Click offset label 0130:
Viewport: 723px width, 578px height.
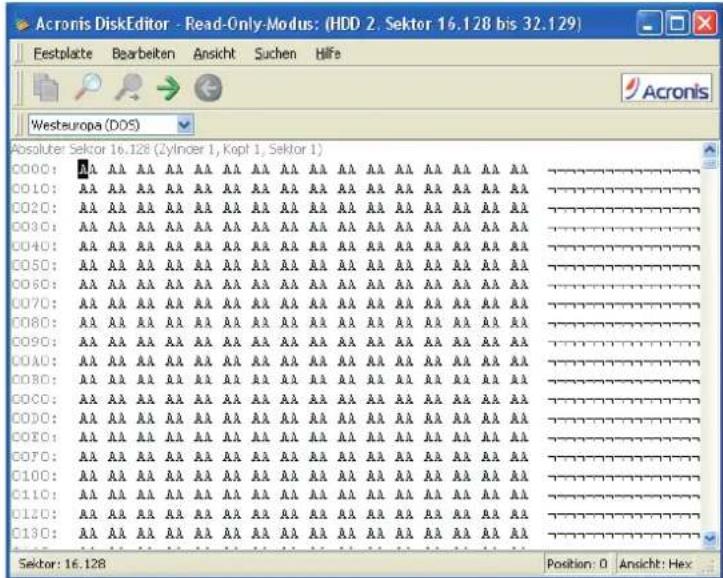[35, 533]
